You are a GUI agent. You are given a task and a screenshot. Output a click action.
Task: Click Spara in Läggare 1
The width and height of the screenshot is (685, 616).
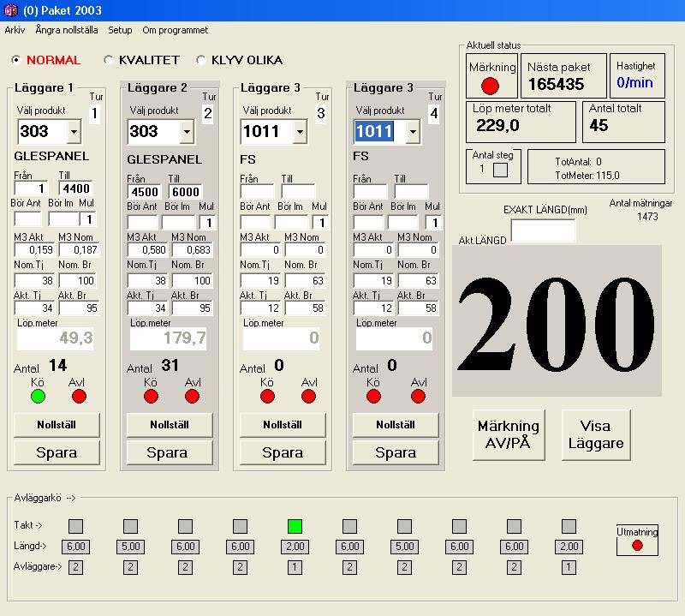pos(57,452)
